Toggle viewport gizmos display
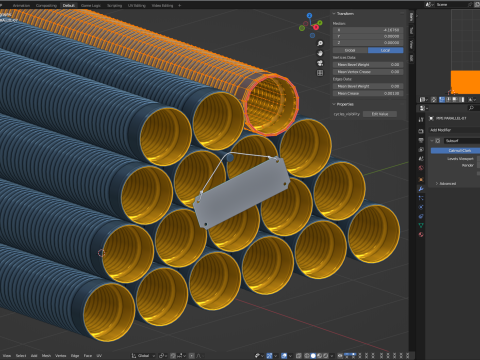480x360 pixels. pyautogui.click(x=269, y=356)
